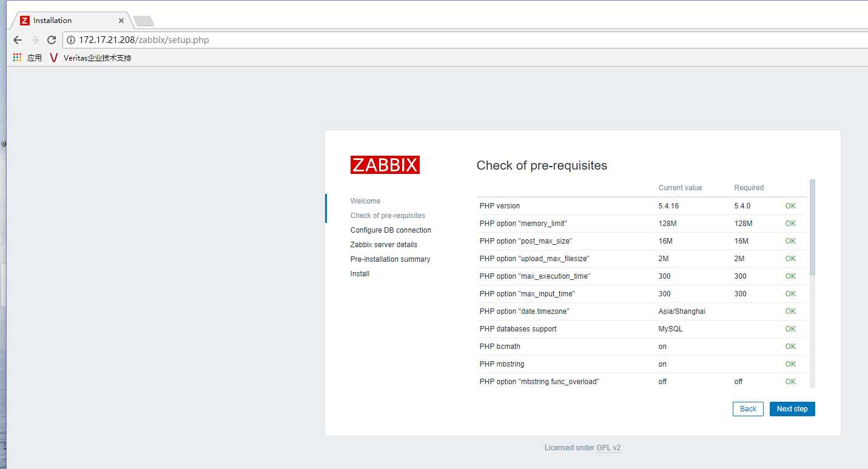868x469 pixels.
Task: Click current value 16M for post_max_size
Action: click(665, 241)
